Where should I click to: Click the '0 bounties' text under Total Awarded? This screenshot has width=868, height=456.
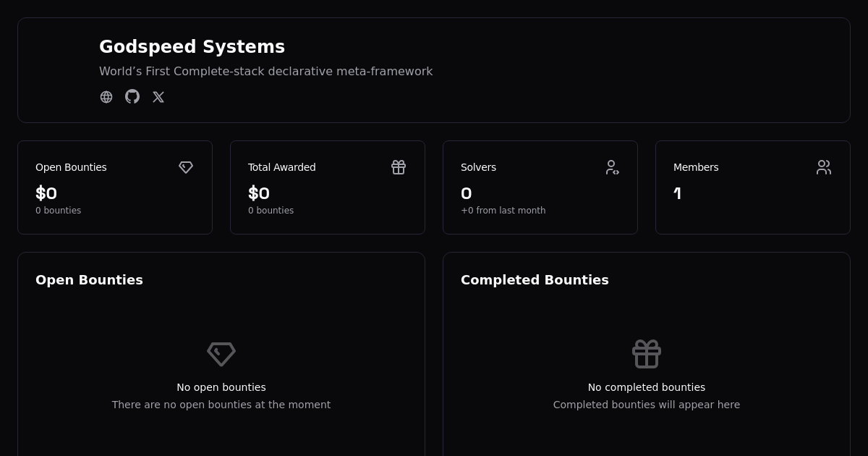pos(271,211)
